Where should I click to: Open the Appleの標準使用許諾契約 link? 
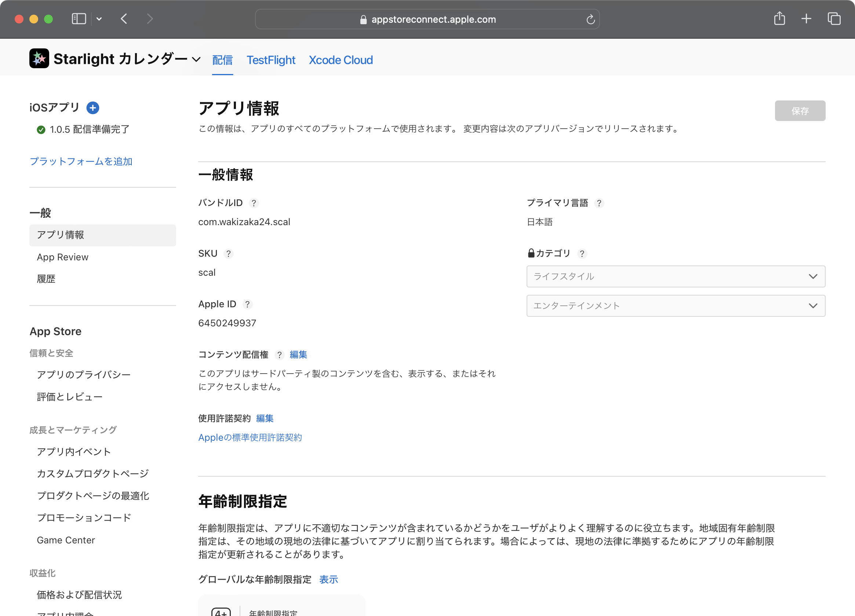point(250,437)
